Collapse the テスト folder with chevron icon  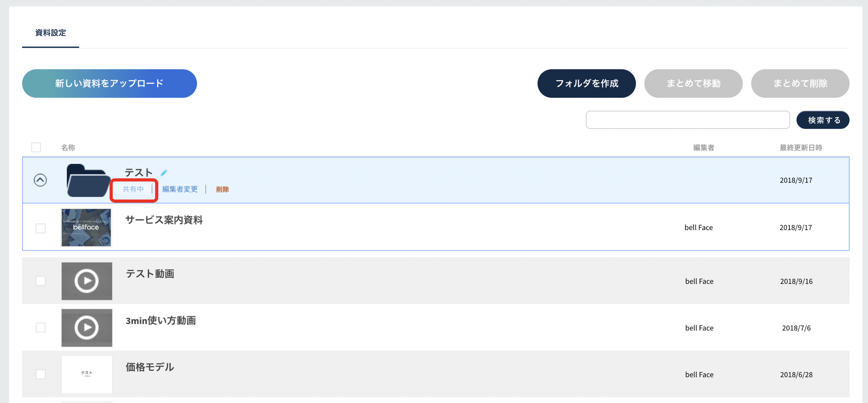click(x=40, y=180)
